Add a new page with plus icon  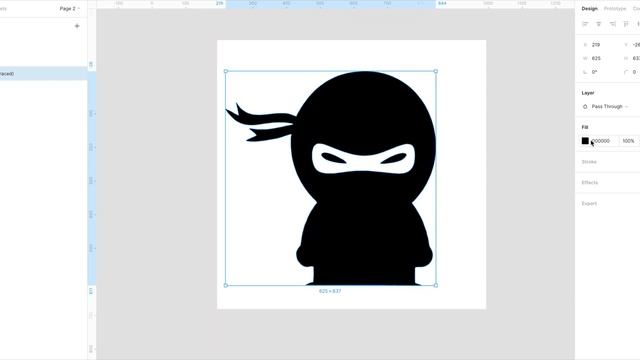(77, 26)
